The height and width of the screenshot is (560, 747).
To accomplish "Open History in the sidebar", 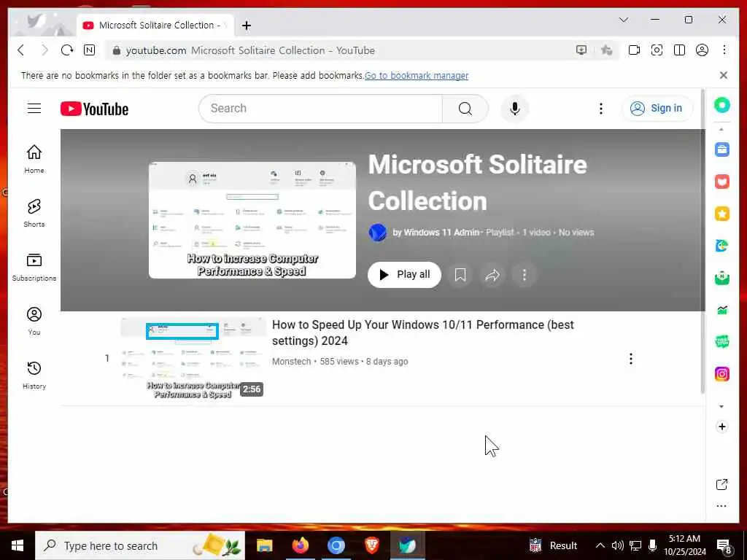I will 34,376.
